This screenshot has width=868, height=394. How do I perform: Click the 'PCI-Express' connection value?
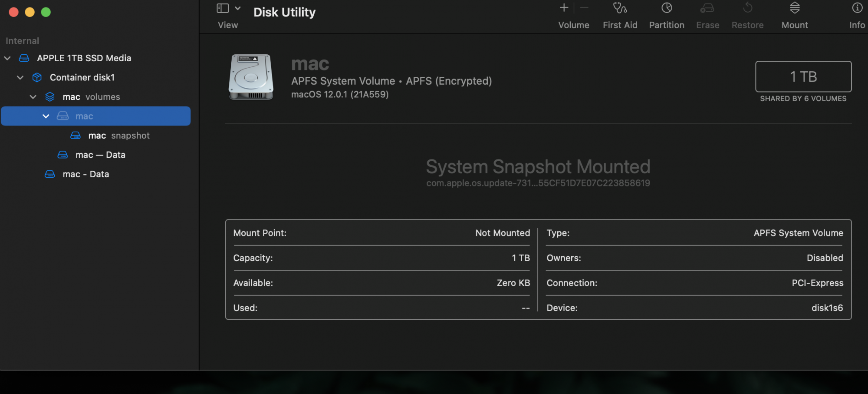[x=818, y=283]
